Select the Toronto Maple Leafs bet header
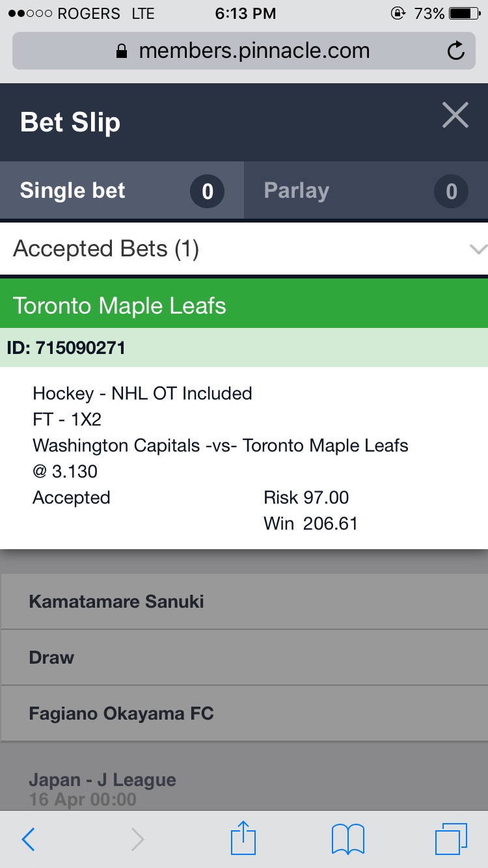 [x=244, y=305]
